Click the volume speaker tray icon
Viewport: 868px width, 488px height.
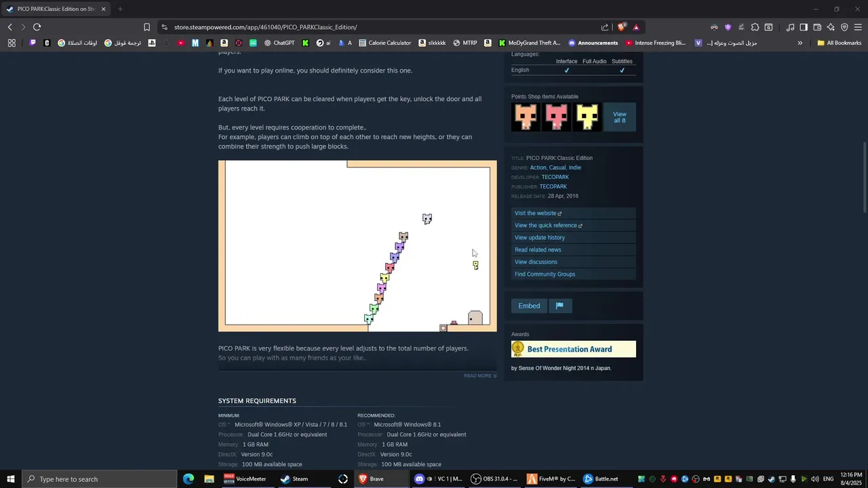click(814, 479)
